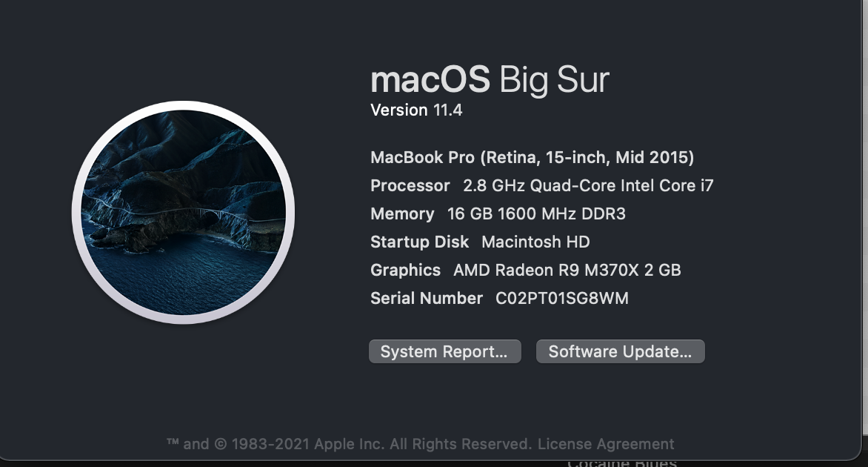
Task: Click the Graphics label
Action: click(x=405, y=270)
